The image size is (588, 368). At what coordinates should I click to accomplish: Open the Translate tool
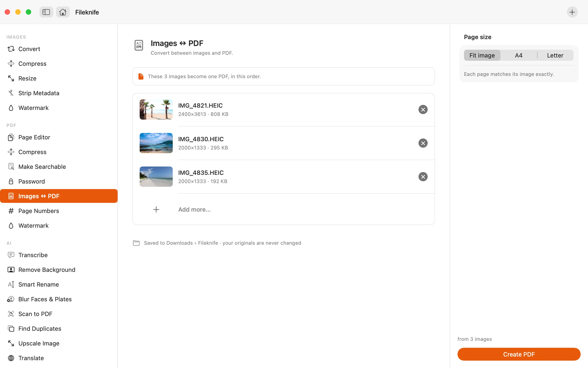59,358
